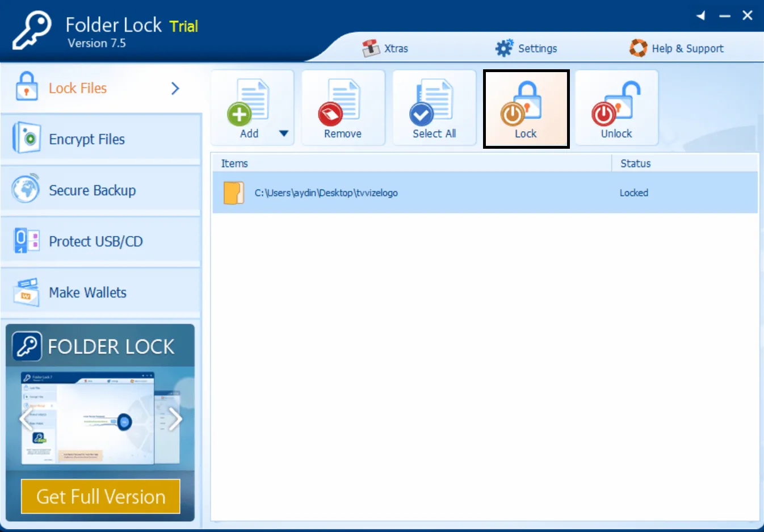Image resolution: width=764 pixels, height=532 pixels.
Task: Expand the Lock Files chevron
Action: [175, 89]
